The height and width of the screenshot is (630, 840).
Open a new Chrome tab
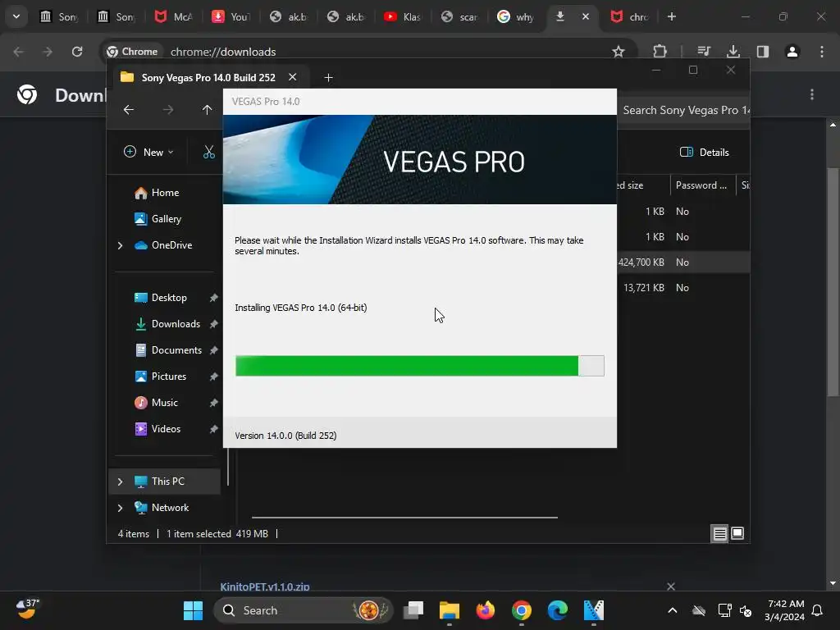(x=671, y=16)
